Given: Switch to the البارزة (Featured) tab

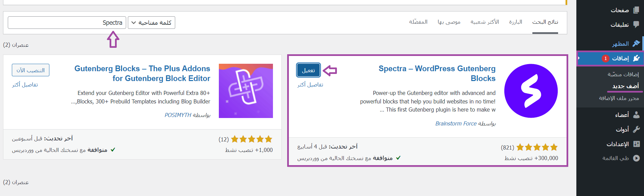Looking at the screenshot, I should click(x=515, y=22).
